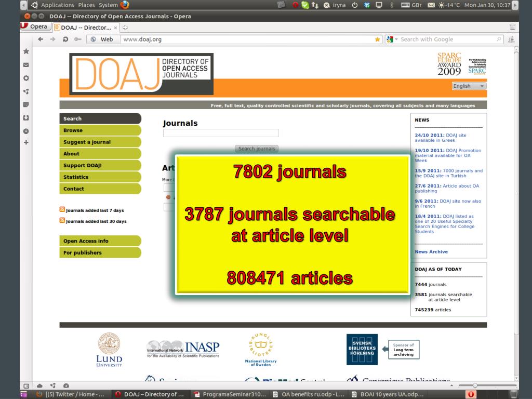Open the Opera menu button
This screenshot has width=532, height=399.
point(36,26)
